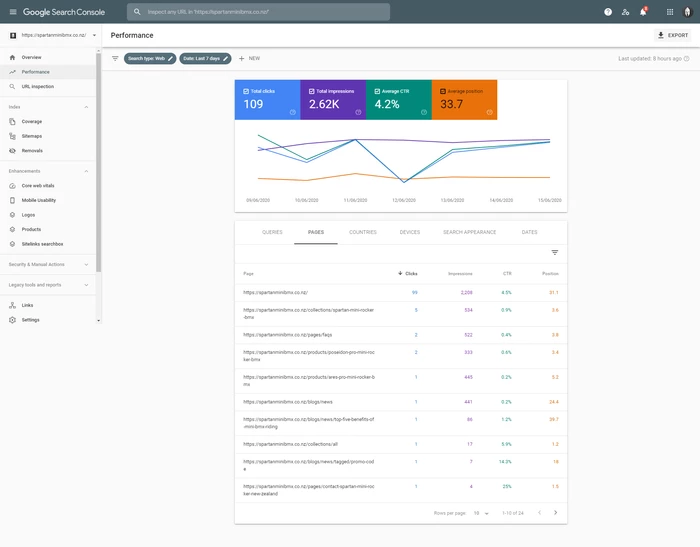Collapse the Index section
Viewport: 700px width, 547px height.
[x=86, y=107]
